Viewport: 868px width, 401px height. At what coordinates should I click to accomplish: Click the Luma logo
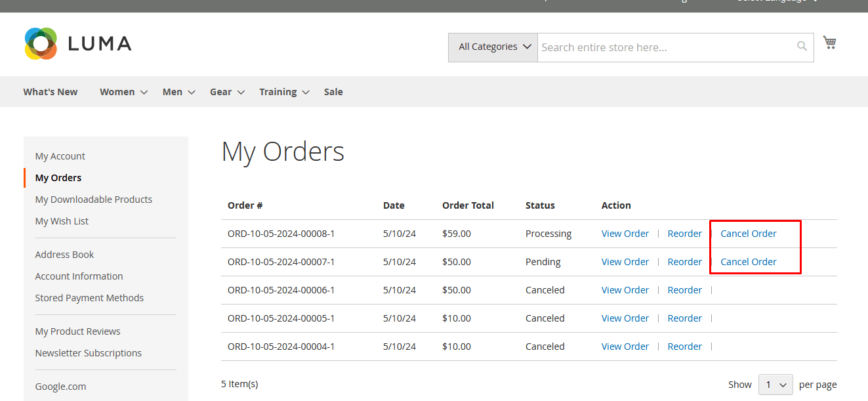coord(78,44)
